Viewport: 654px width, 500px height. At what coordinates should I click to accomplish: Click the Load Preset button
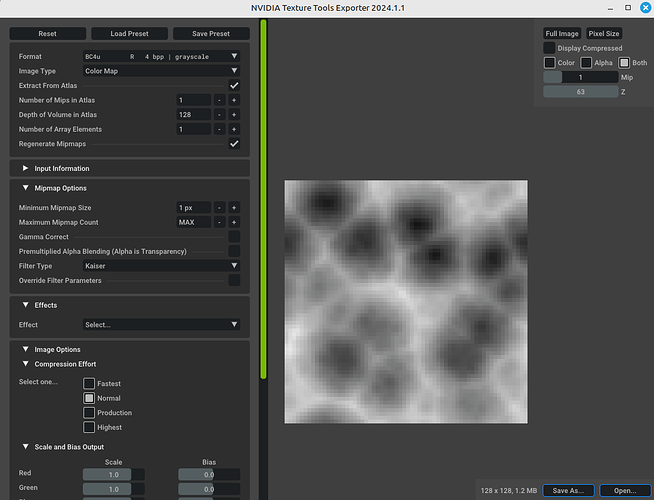pos(127,34)
